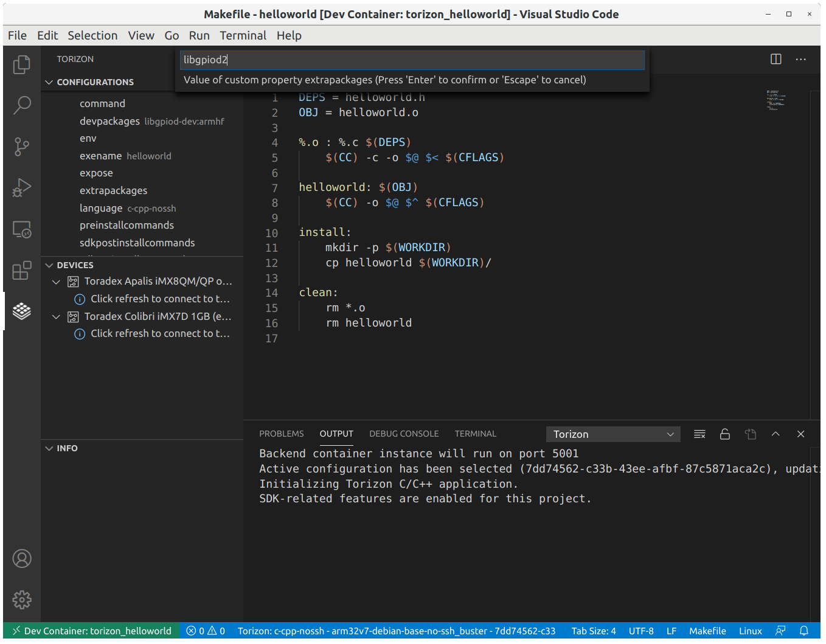Click the info icon under Colibri device
The height and width of the screenshot is (644, 826).
[80, 334]
